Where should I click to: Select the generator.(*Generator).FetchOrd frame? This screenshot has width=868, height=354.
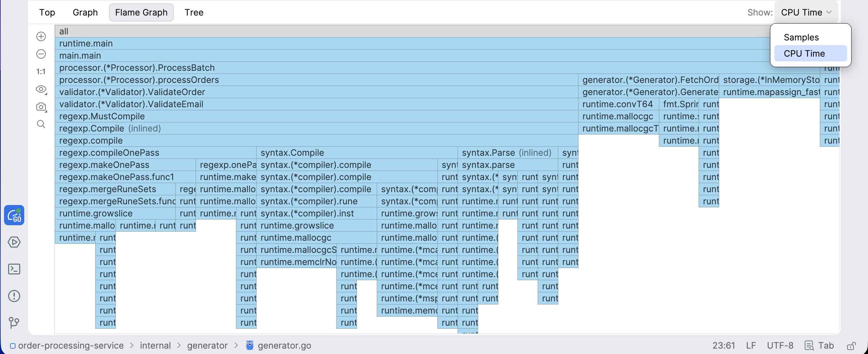[648, 80]
